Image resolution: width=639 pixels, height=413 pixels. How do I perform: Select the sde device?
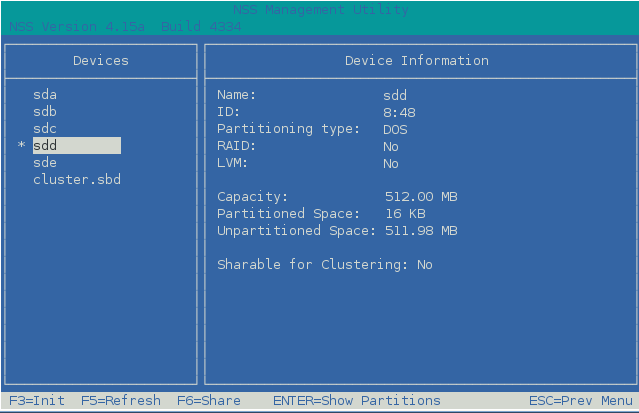[x=45, y=163]
